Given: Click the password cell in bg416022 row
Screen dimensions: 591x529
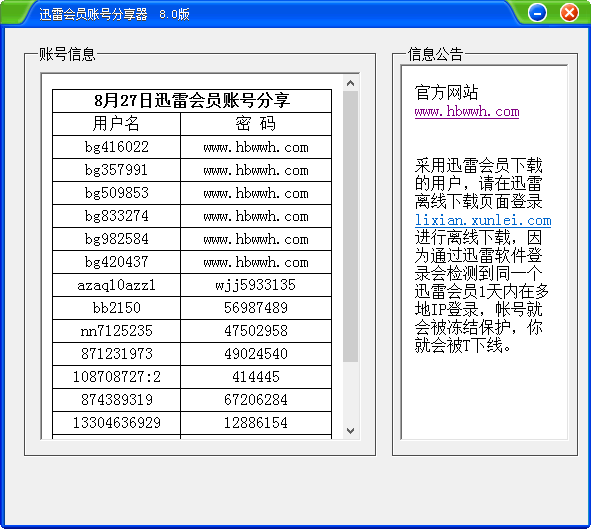Looking at the screenshot, I should point(256,147).
